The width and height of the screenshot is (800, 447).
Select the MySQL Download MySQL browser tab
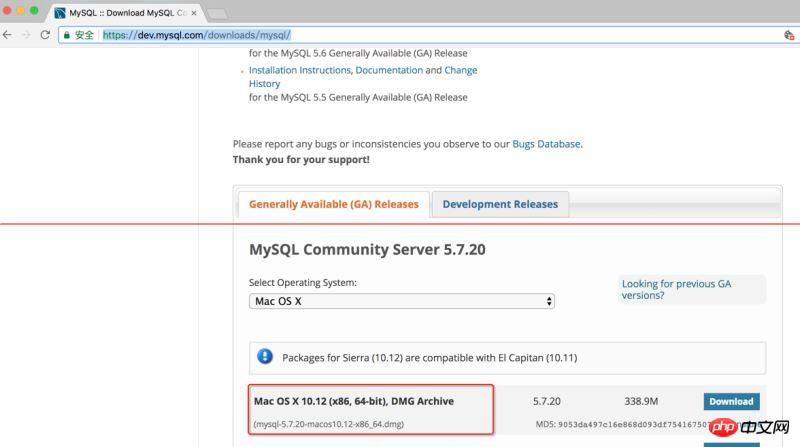(x=125, y=13)
